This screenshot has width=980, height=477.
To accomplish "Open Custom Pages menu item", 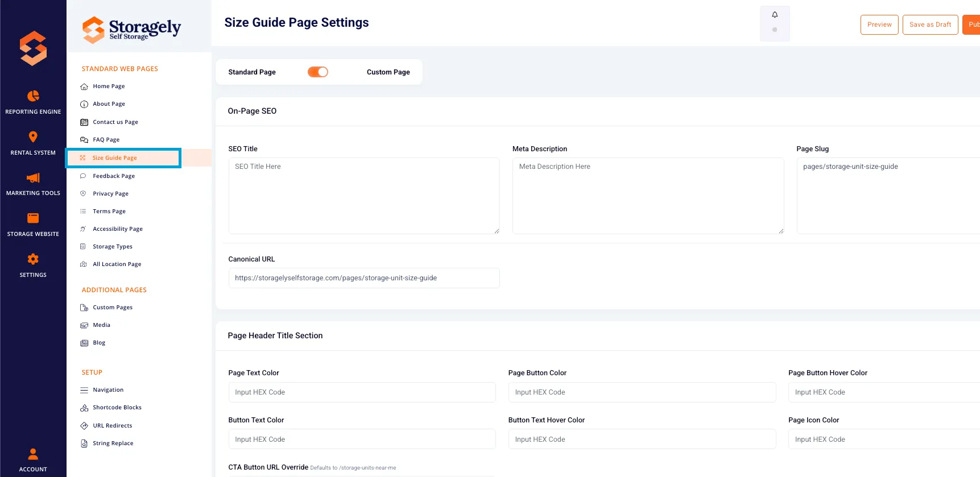I will tap(113, 308).
